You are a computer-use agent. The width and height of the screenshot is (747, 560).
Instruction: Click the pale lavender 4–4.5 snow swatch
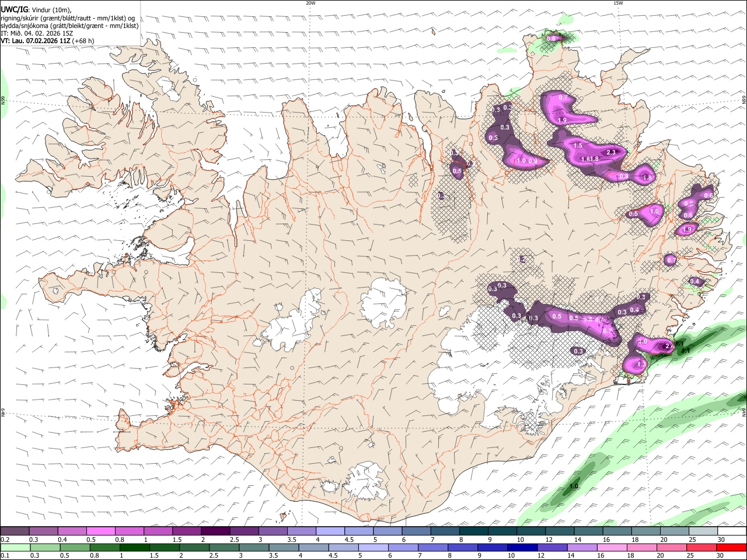coord(330,531)
